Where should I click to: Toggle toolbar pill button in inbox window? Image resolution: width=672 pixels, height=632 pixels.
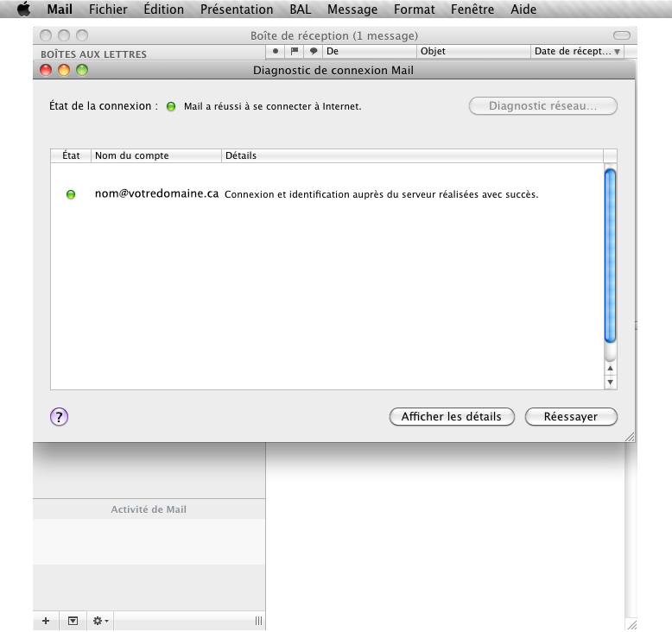tap(621, 35)
